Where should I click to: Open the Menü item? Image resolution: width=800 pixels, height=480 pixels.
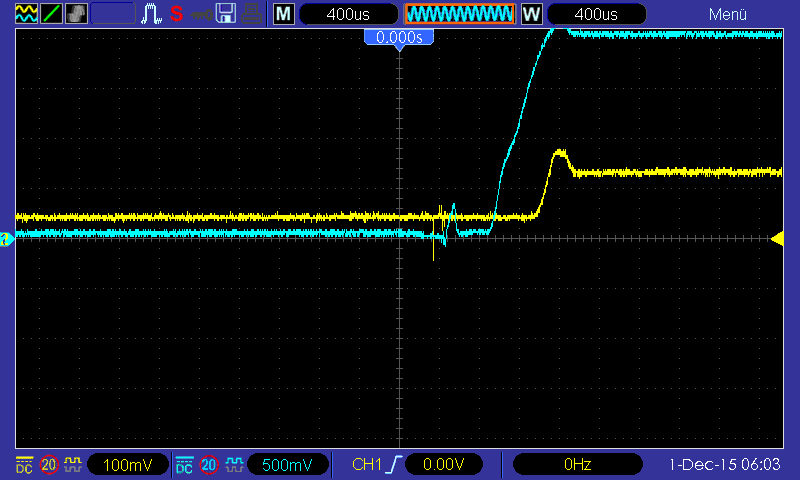tap(728, 14)
